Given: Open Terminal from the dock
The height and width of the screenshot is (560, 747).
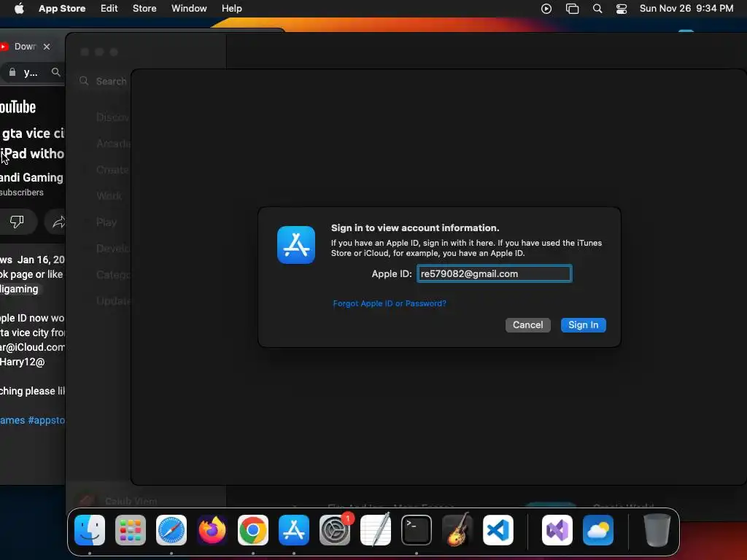Looking at the screenshot, I should tap(417, 530).
